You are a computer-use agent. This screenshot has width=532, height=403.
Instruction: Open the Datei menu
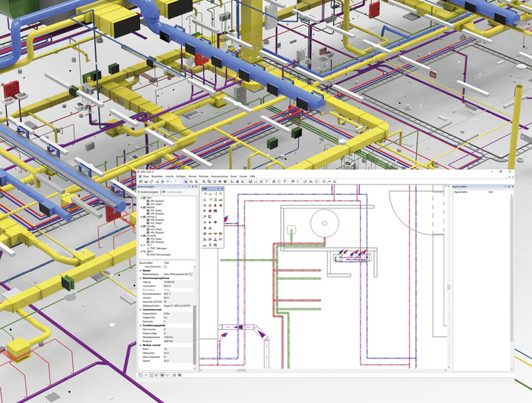146,176
